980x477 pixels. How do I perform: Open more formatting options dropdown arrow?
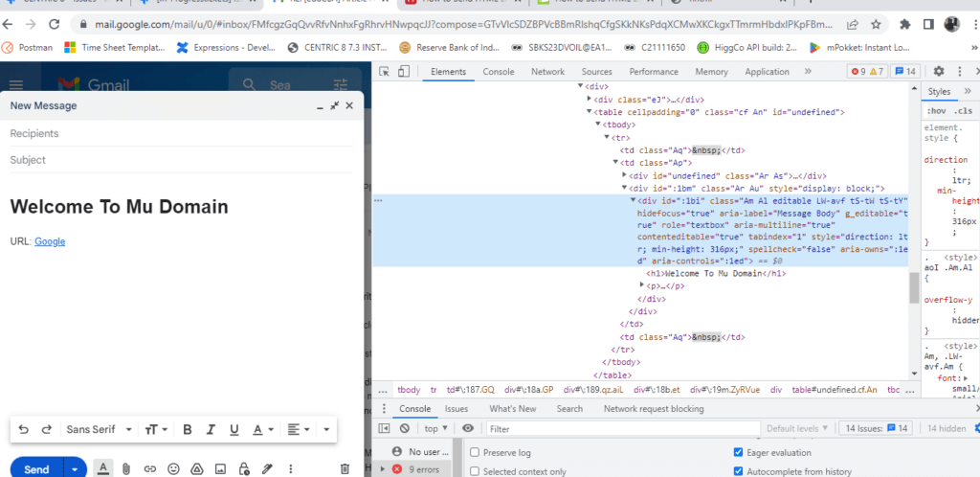[x=326, y=429]
